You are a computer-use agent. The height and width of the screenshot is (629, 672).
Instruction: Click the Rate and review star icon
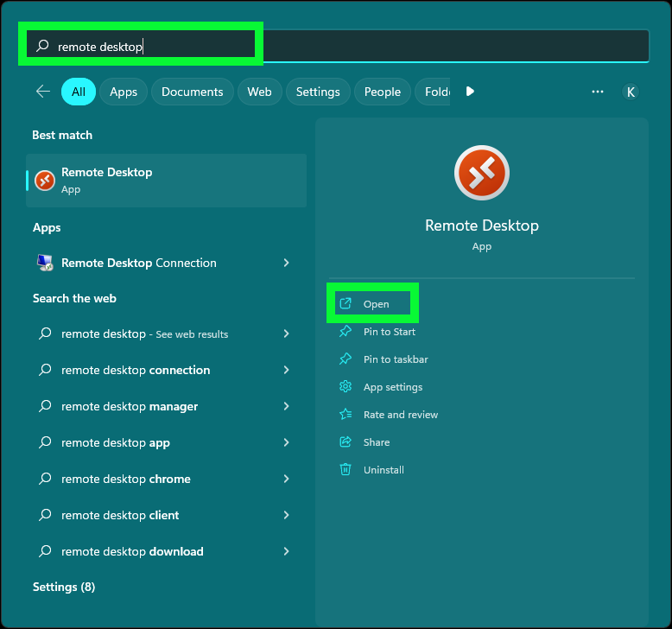(346, 415)
